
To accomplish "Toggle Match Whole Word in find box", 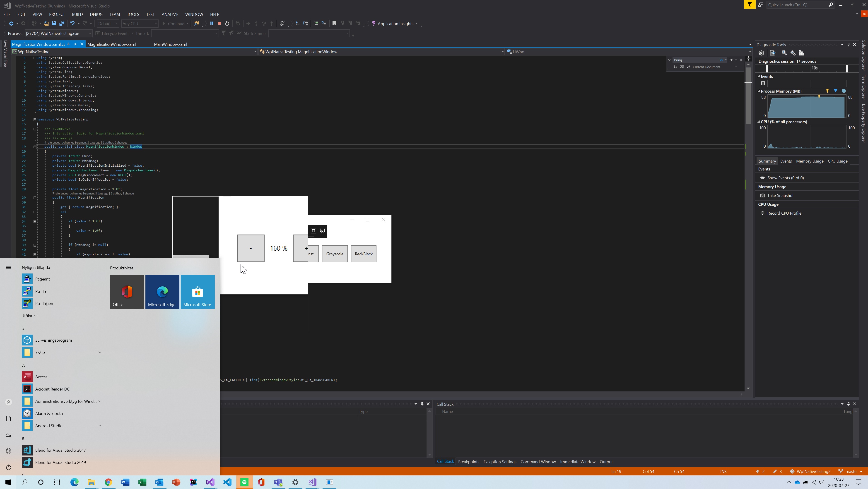I will click(682, 67).
